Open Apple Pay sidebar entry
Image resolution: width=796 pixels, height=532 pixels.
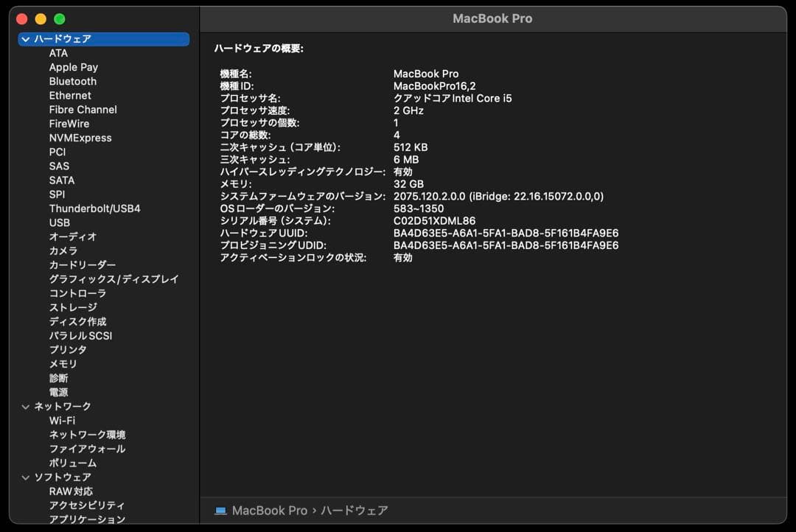[74, 68]
